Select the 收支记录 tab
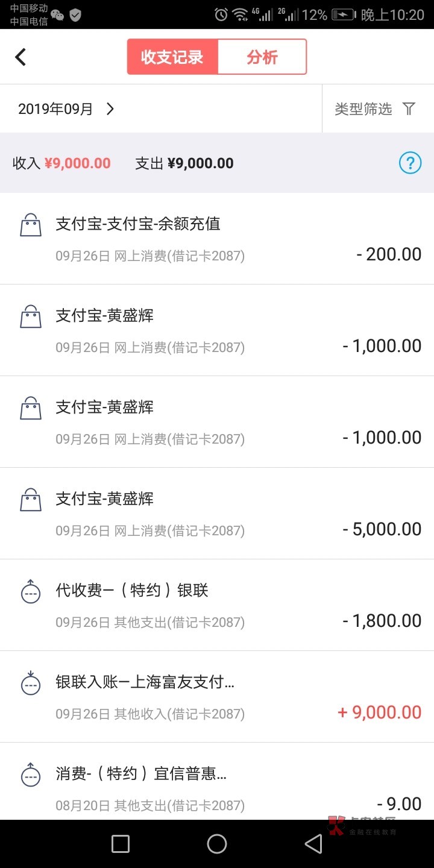 172,57
